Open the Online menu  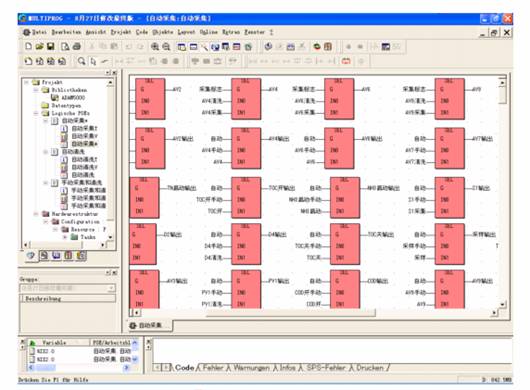pyautogui.click(x=208, y=32)
